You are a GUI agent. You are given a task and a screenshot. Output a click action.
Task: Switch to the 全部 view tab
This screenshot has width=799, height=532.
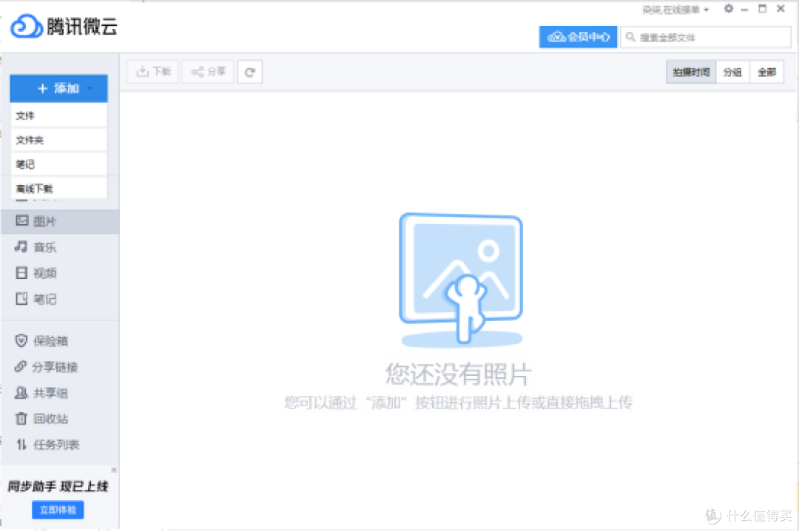point(766,72)
